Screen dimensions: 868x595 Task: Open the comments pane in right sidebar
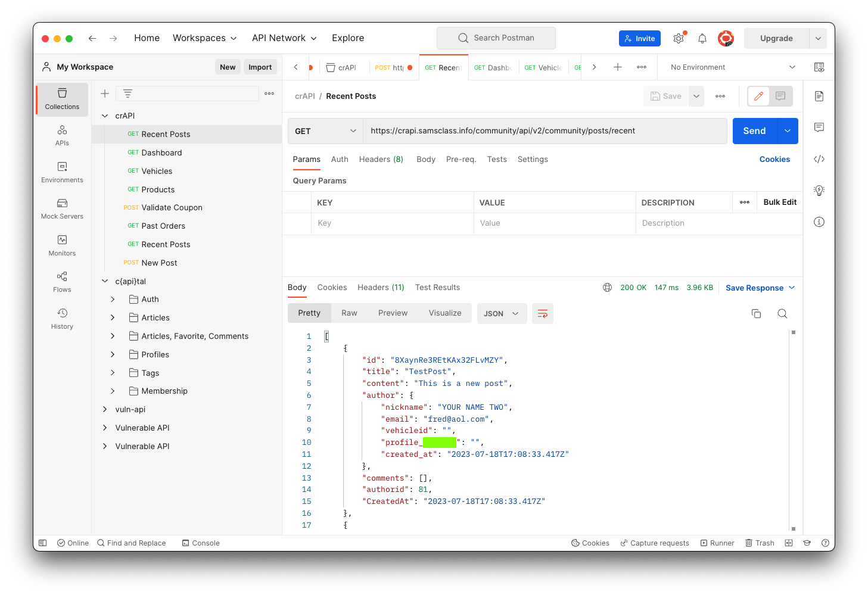(x=819, y=127)
